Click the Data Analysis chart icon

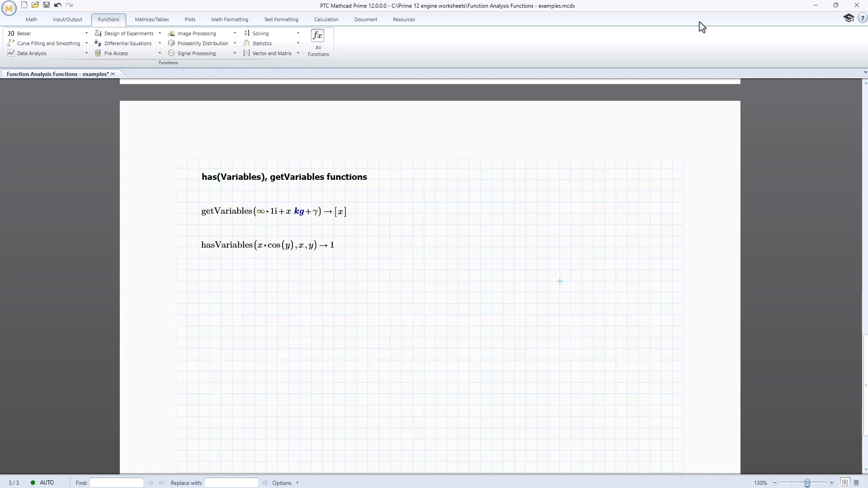click(11, 53)
